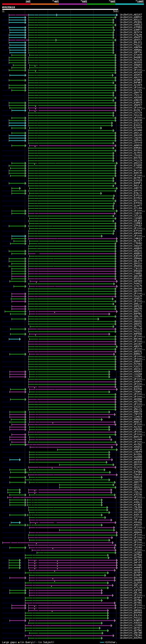Image resolution: width=146 pixels, height=644 pixels.
Task: Select the UniRef100_A5CB91 label
Action: (x=131, y=22)
